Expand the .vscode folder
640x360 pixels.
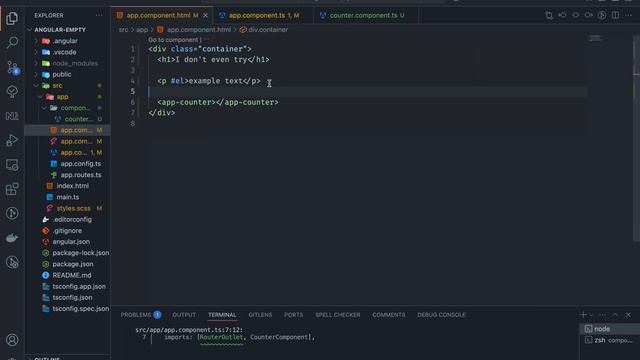(67, 52)
